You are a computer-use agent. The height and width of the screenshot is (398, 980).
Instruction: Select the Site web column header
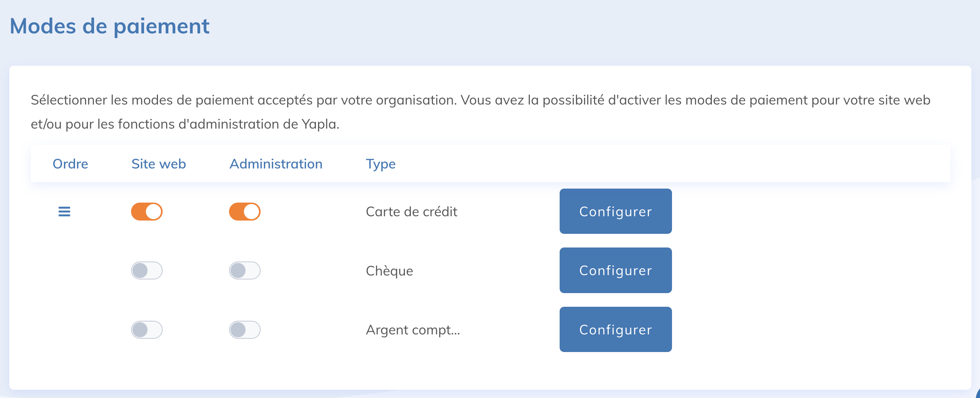point(159,164)
